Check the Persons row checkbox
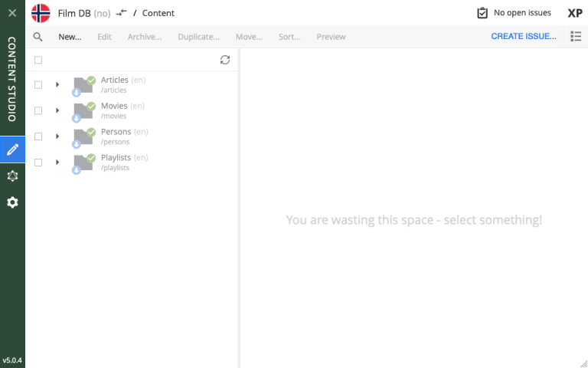The image size is (588, 368). pyautogui.click(x=38, y=136)
